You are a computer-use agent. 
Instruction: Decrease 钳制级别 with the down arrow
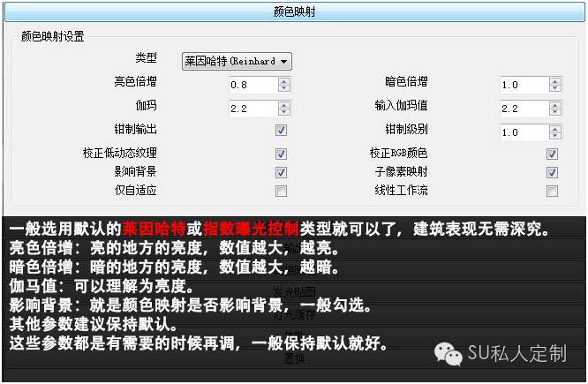pyautogui.click(x=555, y=136)
